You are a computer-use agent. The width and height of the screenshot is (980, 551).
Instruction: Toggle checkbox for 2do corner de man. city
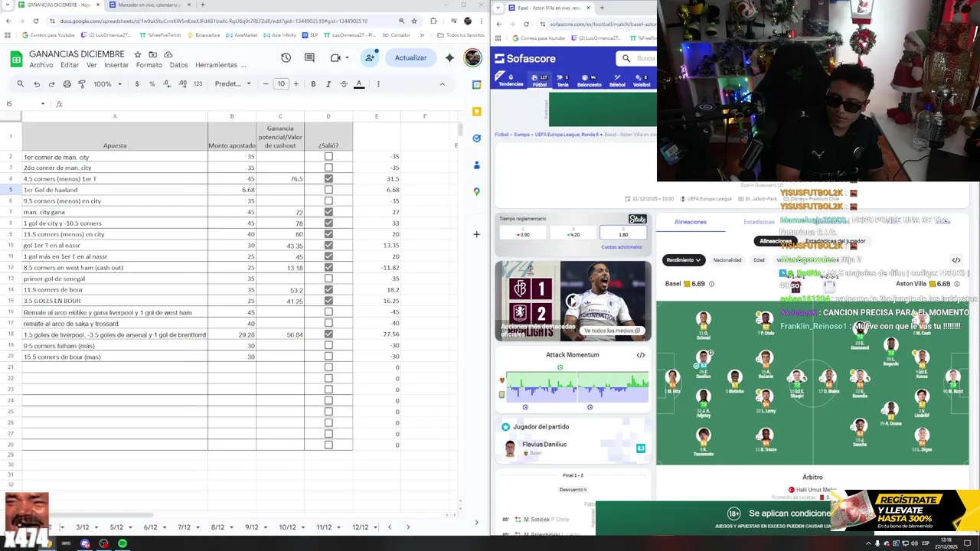pyautogui.click(x=328, y=168)
